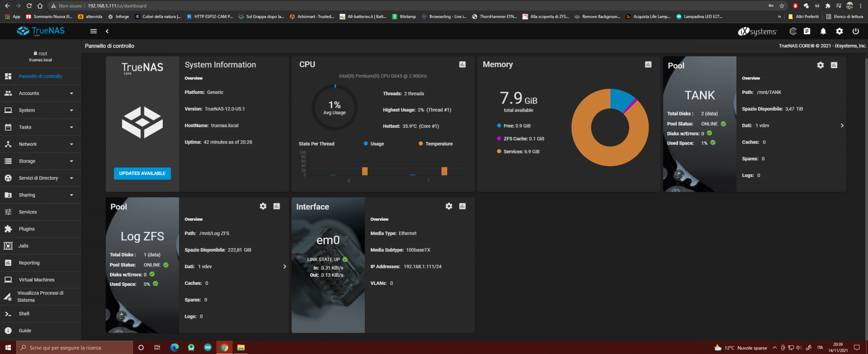Open Chrome from the taskbar

(x=224, y=348)
